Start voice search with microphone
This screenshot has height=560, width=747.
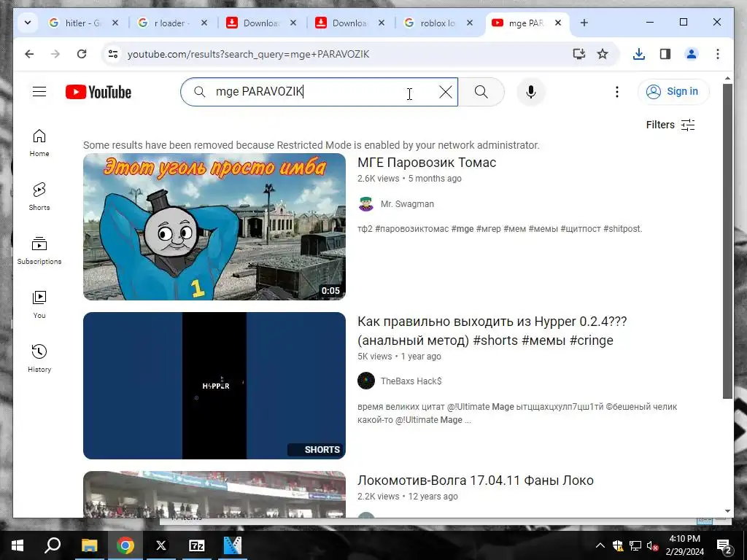tap(531, 92)
